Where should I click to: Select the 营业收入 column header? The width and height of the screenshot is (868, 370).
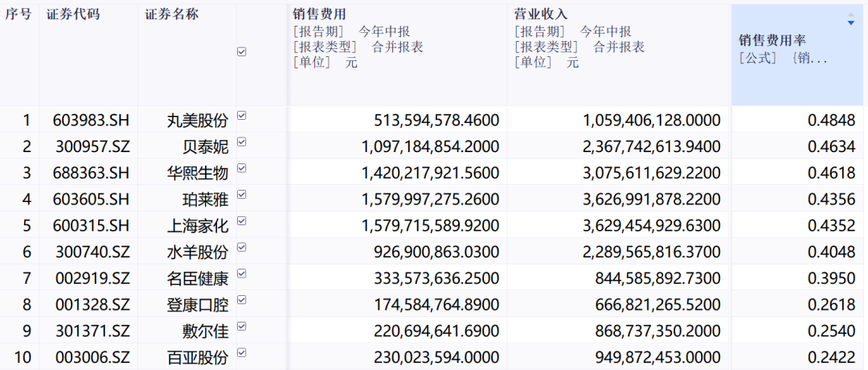(x=618, y=55)
